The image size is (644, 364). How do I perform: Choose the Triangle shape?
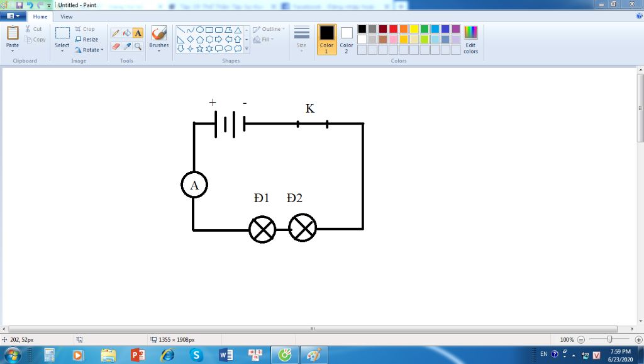pyautogui.click(x=237, y=30)
